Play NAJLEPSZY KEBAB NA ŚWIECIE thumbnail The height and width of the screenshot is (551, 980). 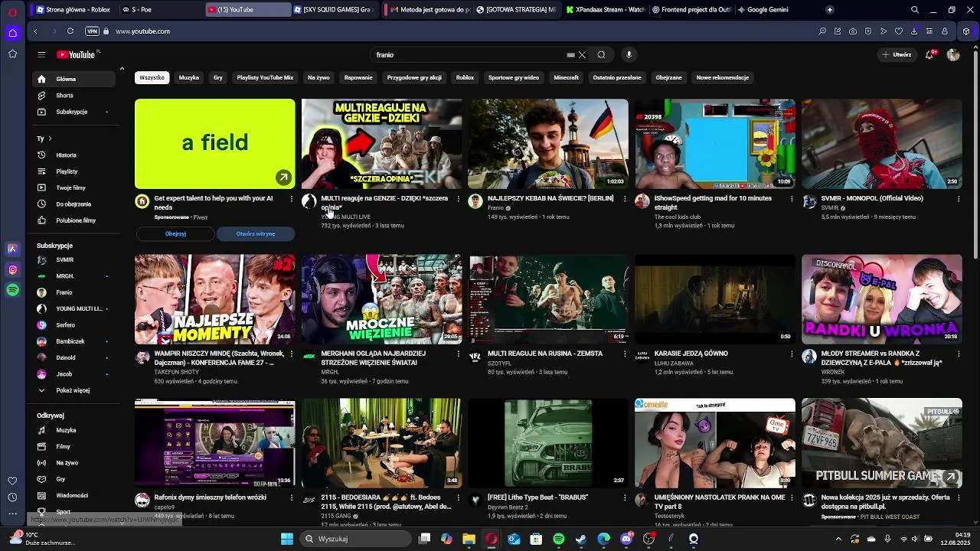[548, 144]
